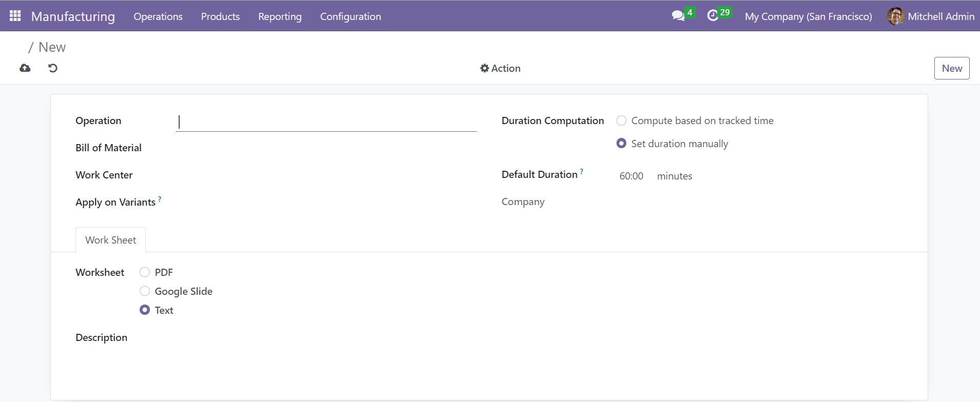Select Compute based on tracked time
Image resolution: width=980 pixels, height=402 pixels.
pyautogui.click(x=621, y=120)
